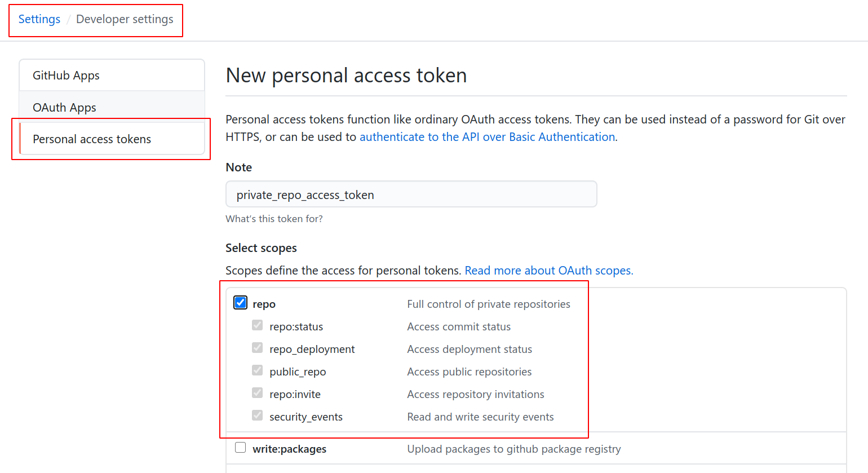Image resolution: width=868 pixels, height=473 pixels.
Task: Toggle the repo:status checkbox
Action: pos(258,325)
